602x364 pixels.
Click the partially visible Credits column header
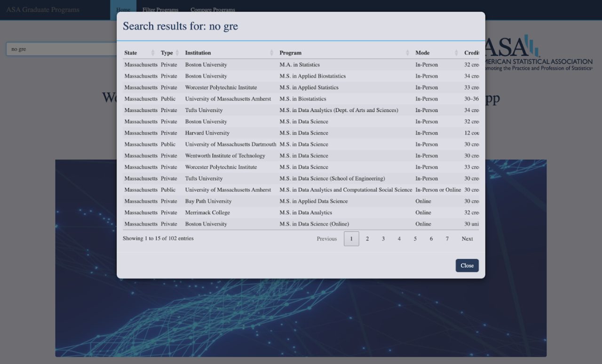coord(472,53)
